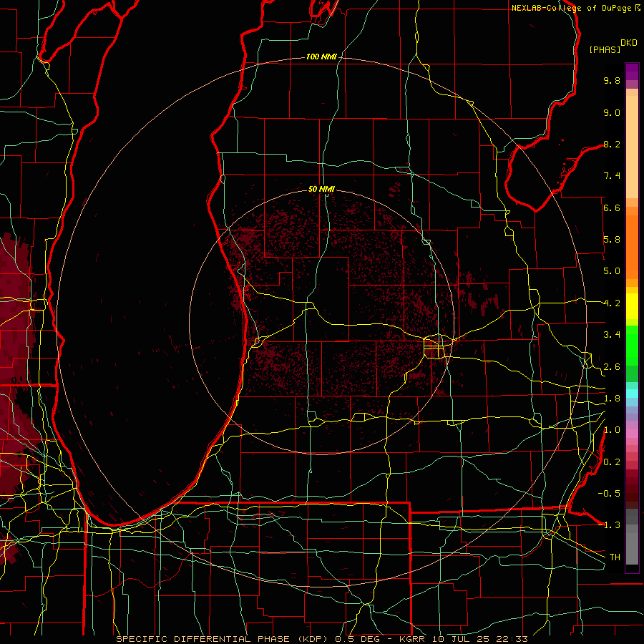644x644 pixels.
Task: Click the 9.8 scale value
Action: (612, 80)
